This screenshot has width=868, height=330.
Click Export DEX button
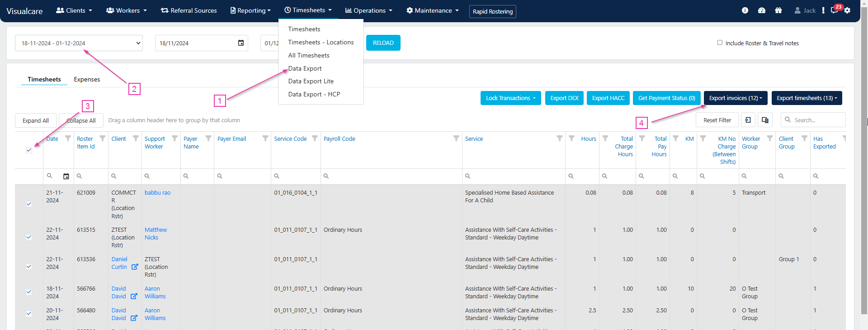coord(564,98)
